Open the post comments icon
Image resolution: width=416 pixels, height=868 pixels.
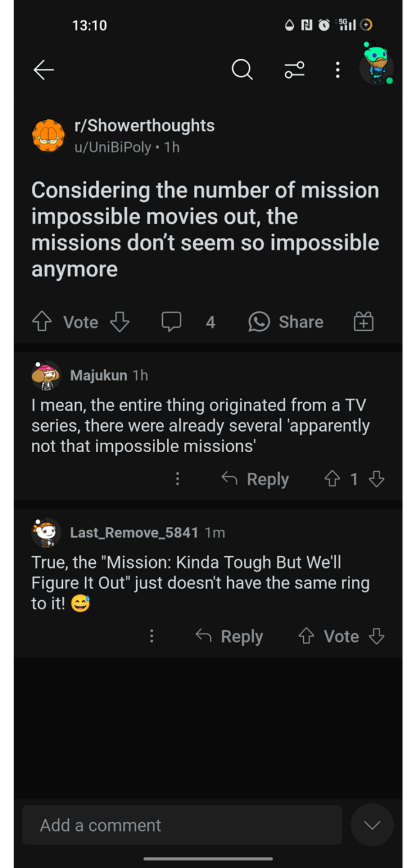[172, 322]
